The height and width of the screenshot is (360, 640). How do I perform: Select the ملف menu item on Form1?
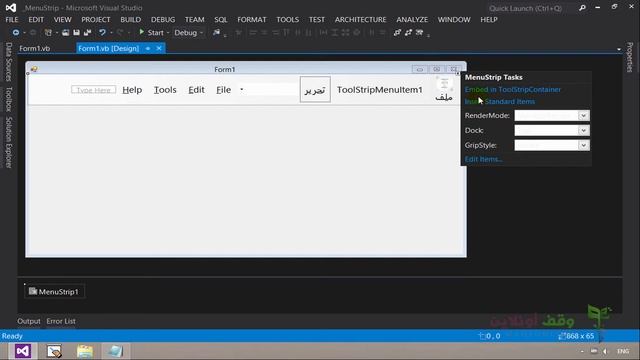point(444,89)
